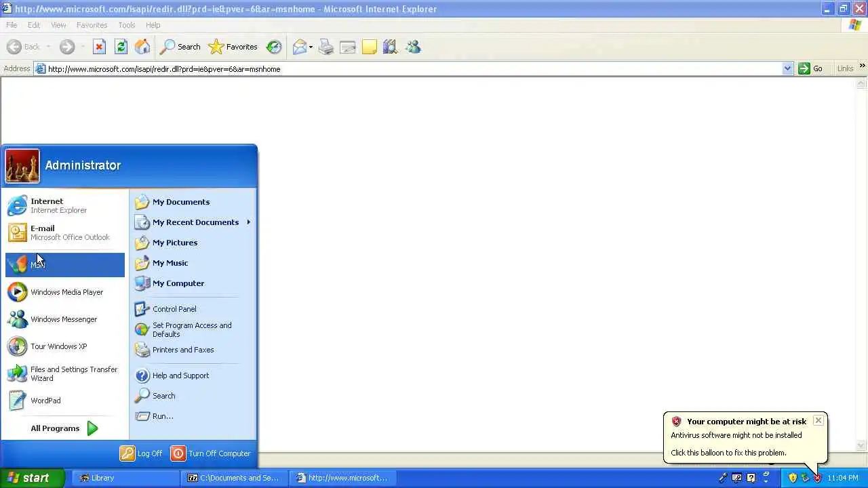The image size is (868, 488).
Task: Close the security warning balloon
Action: click(x=818, y=420)
